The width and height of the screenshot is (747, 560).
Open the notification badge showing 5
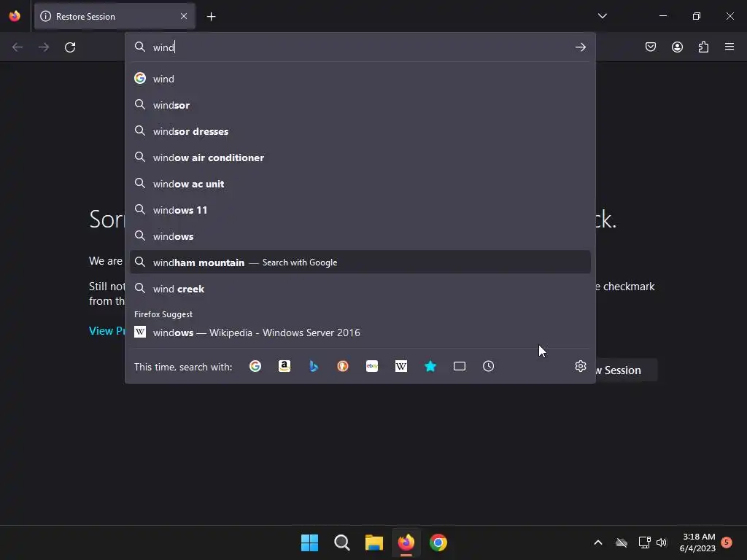727,542
